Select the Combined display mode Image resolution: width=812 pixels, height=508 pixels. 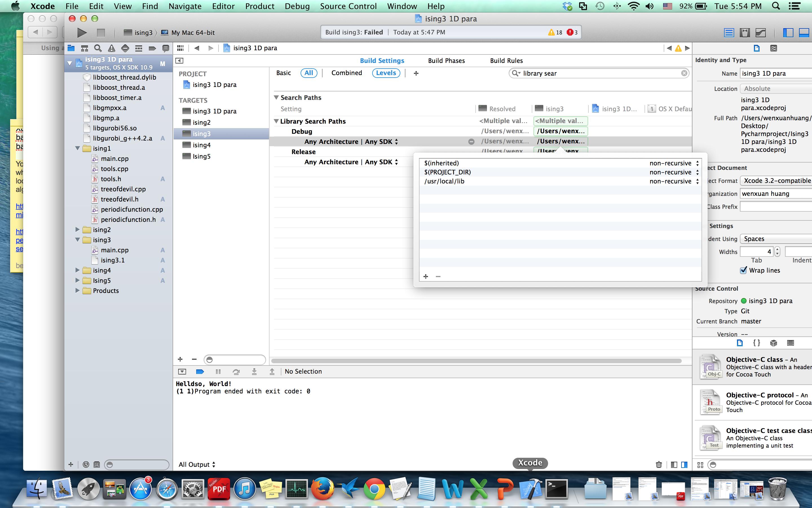coord(347,73)
